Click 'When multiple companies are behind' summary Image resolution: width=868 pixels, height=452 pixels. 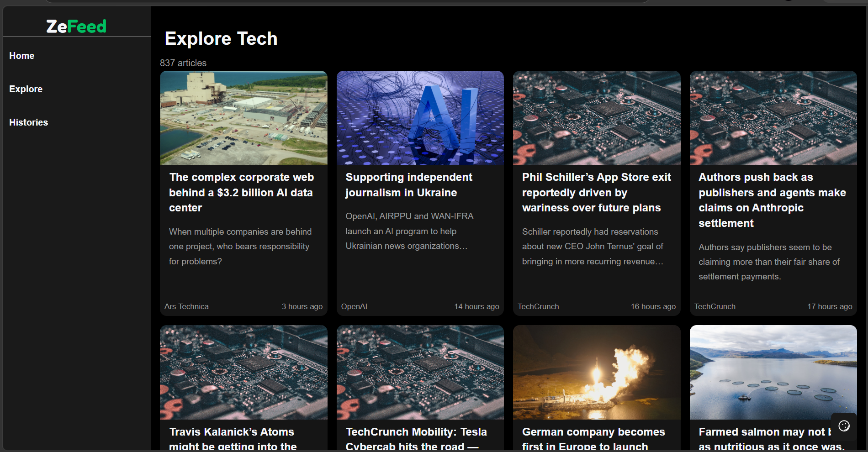pos(240,247)
